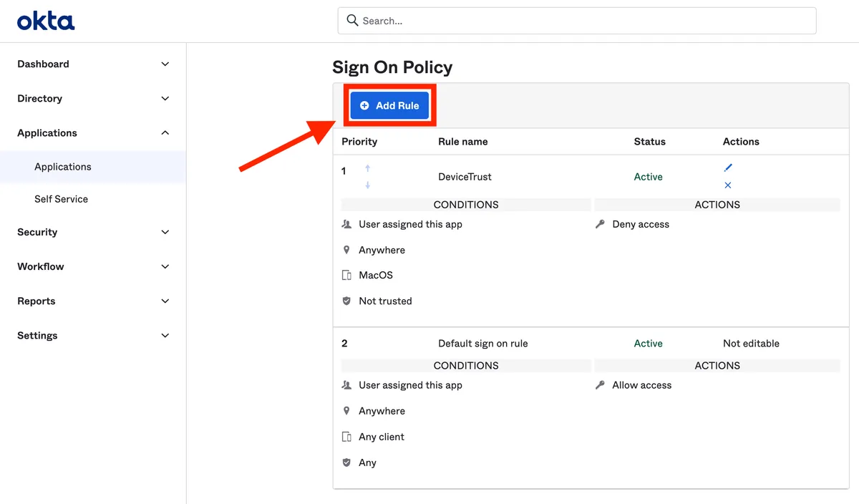Click the key icon beside Deny access
Image resolution: width=859 pixels, height=504 pixels.
[x=601, y=224]
